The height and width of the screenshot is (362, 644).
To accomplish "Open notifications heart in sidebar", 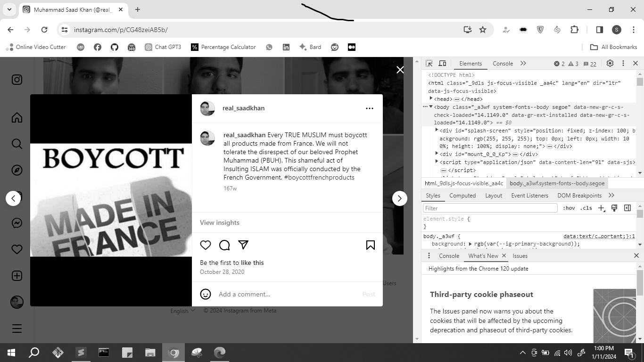I will 17,249.
